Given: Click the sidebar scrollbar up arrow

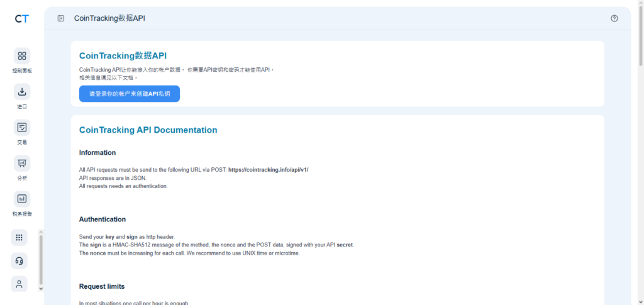Looking at the screenshot, I should [41, 232].
